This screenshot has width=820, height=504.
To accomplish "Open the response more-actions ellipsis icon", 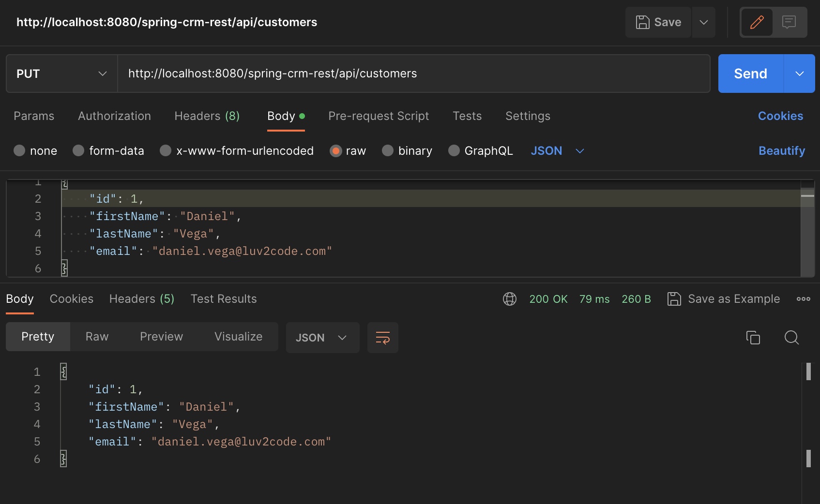I will click(x=803, y=299).
